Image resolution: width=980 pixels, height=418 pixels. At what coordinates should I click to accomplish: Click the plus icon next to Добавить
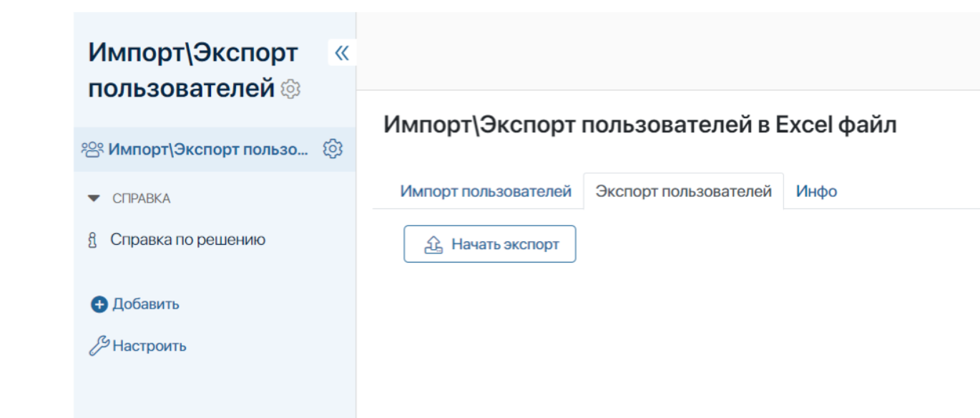[x=99, y=305]
